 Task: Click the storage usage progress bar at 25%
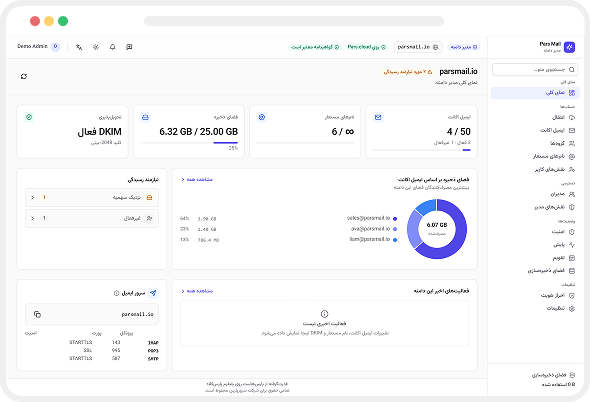(x=189, y=143)
